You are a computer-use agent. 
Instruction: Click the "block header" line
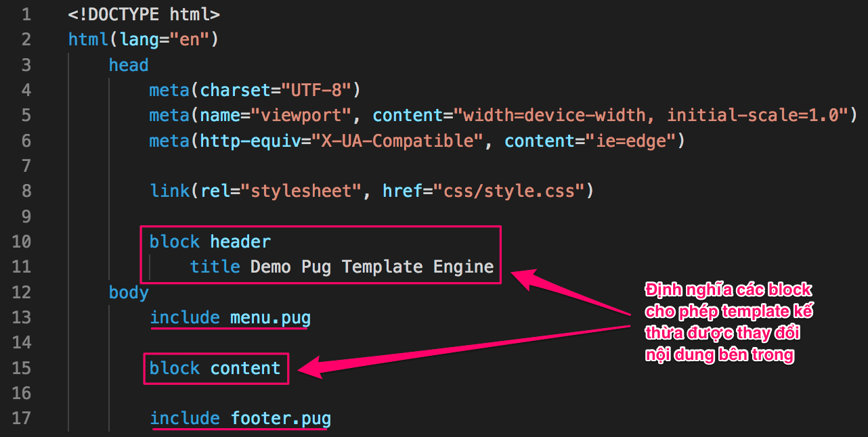tap(210, 241)
